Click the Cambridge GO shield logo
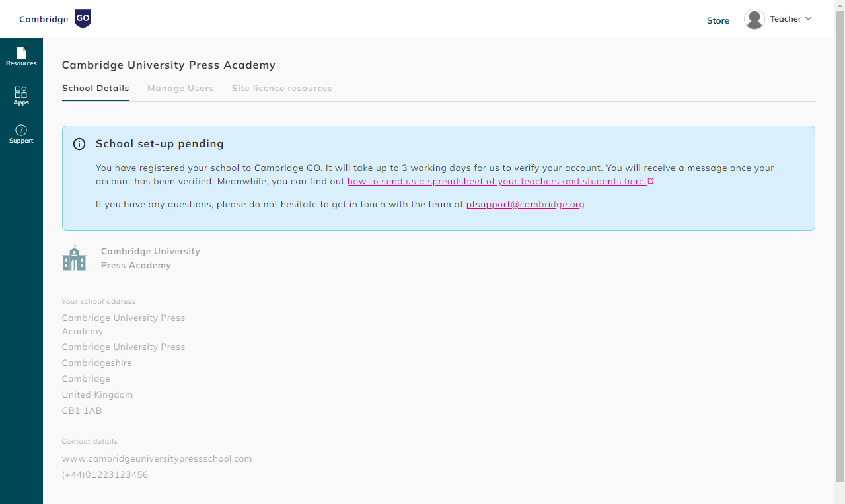845x504 pixels. pyautogui.click(x=83, y=19)
